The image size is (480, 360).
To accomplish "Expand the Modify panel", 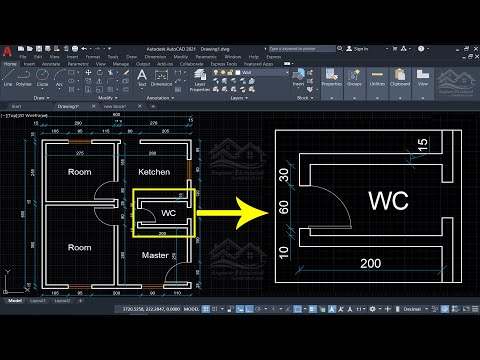I will (108, 98).
